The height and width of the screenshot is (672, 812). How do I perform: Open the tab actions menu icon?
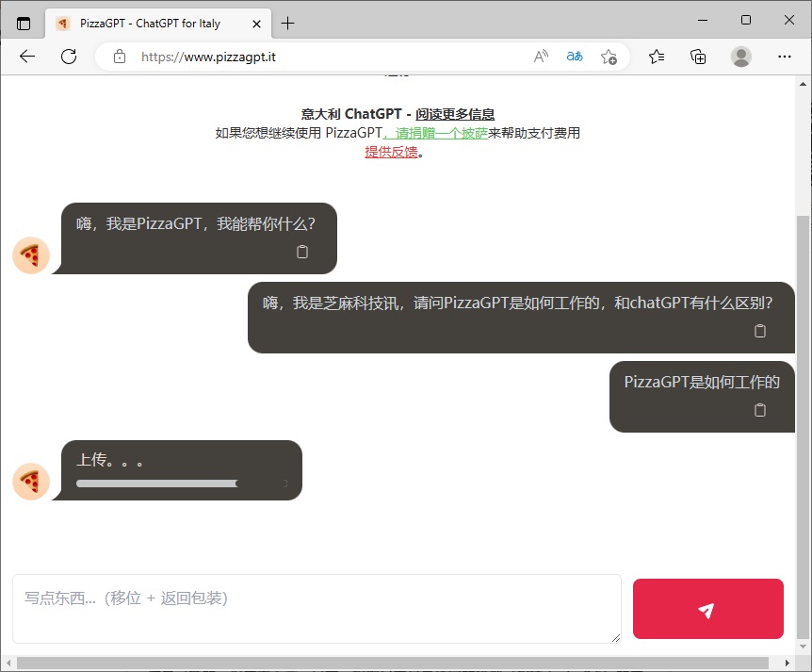[24, 24]
